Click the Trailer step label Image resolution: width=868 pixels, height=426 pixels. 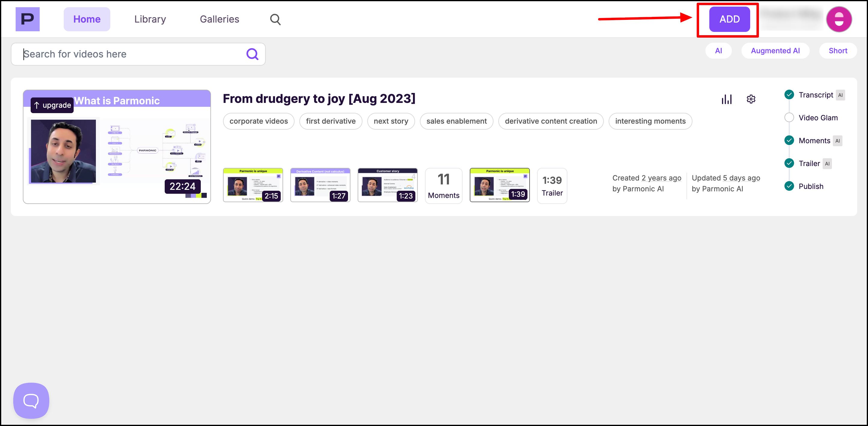tap(809, 164)
